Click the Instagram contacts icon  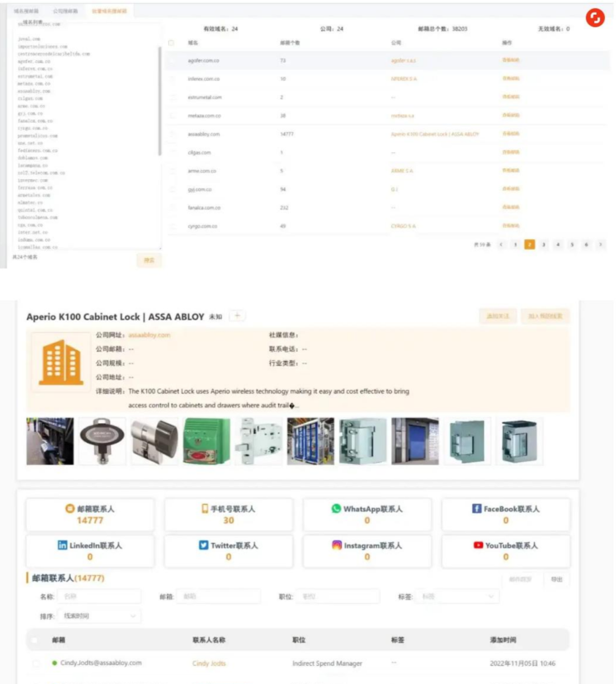tap(337, 545)
